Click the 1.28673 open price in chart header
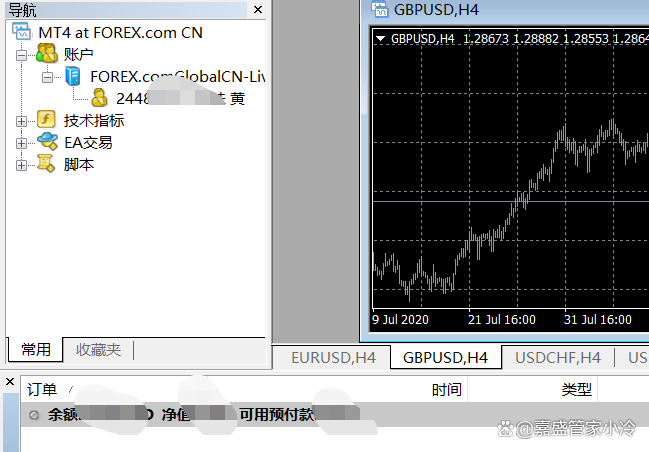 click(x=486, y=38)
